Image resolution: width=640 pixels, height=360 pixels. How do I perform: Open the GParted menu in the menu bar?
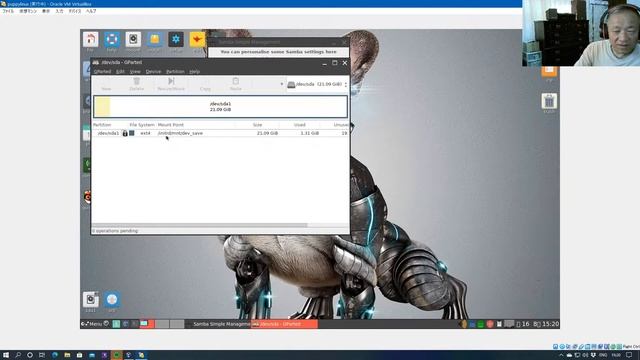102,71
